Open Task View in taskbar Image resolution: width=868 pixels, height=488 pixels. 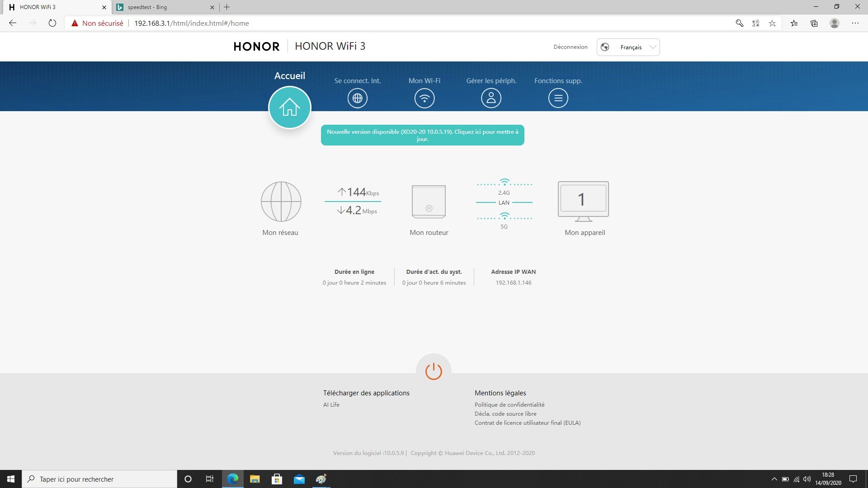(210, 479)
